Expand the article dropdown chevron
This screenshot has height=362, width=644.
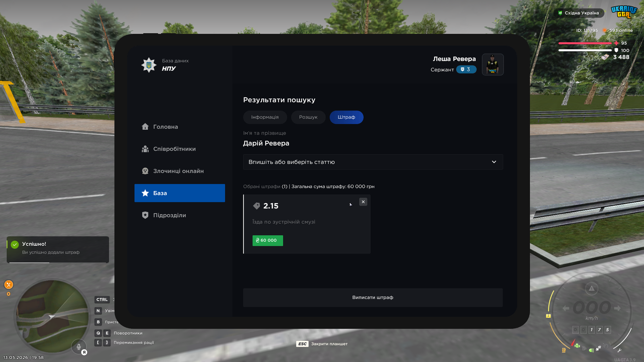point(494,162)
